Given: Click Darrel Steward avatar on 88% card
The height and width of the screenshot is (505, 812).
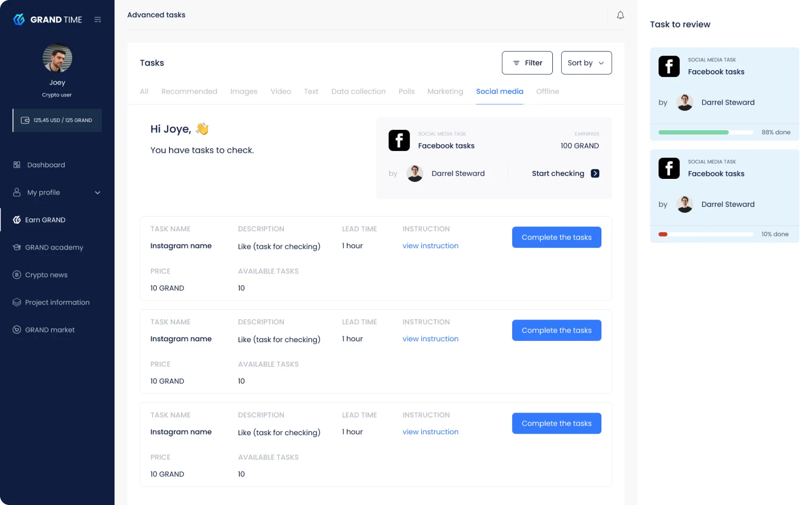Looking at the screenshot, I should tap(685, 102).
